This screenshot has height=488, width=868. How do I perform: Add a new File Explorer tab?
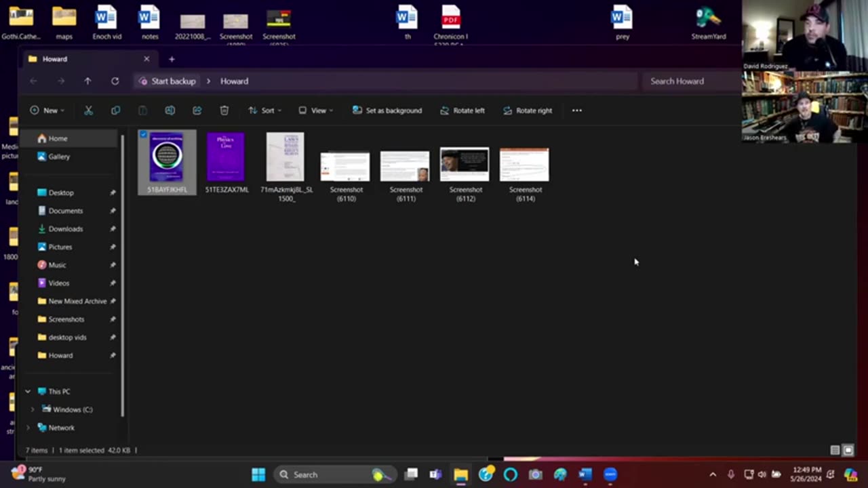tap(172, 59)
